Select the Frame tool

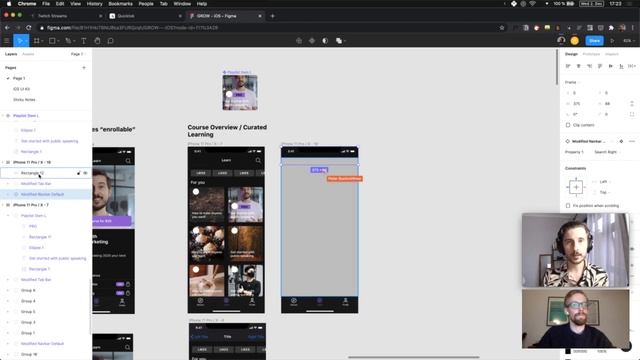pos(37,41)
